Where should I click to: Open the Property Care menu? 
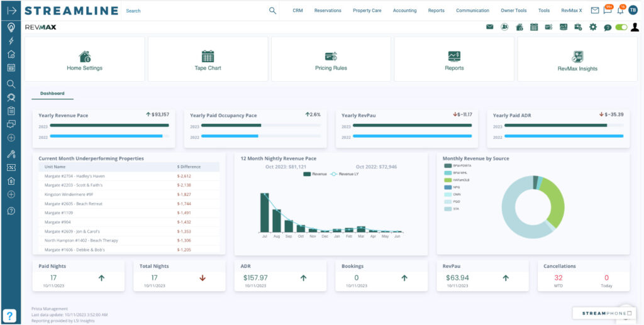coord(367,11)
